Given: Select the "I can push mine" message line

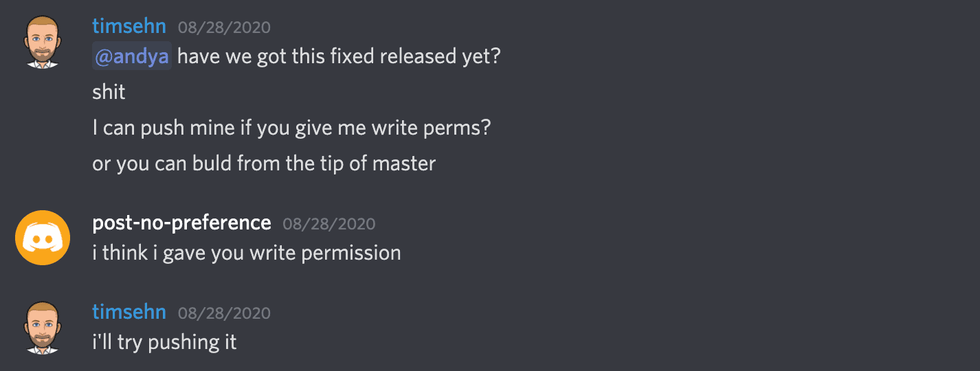Looking at the screenshot, I should tap(291, 128).
